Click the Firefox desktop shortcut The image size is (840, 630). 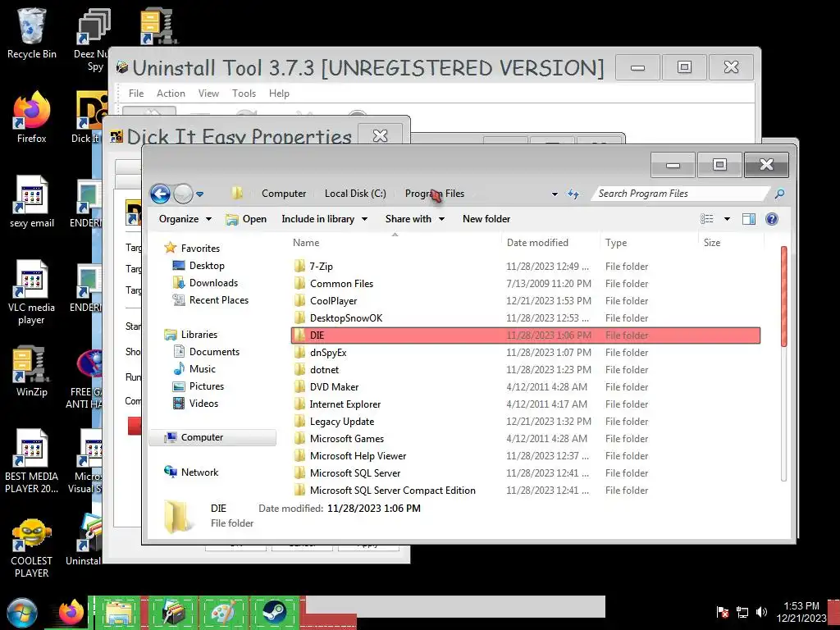click(32, 116)
